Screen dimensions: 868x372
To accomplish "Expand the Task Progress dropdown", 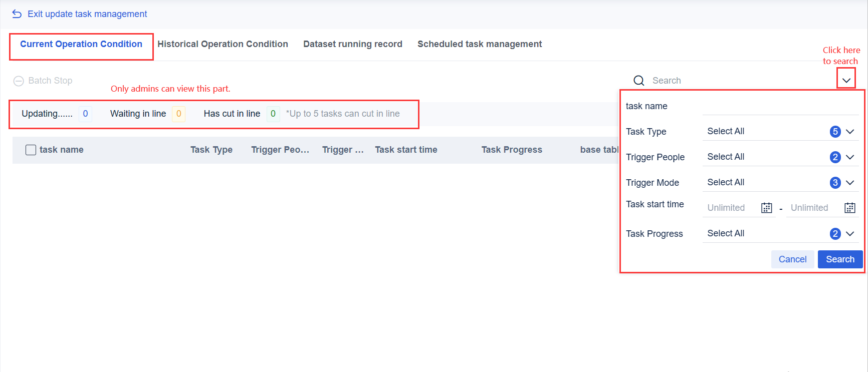I will (x=850, y=234).
